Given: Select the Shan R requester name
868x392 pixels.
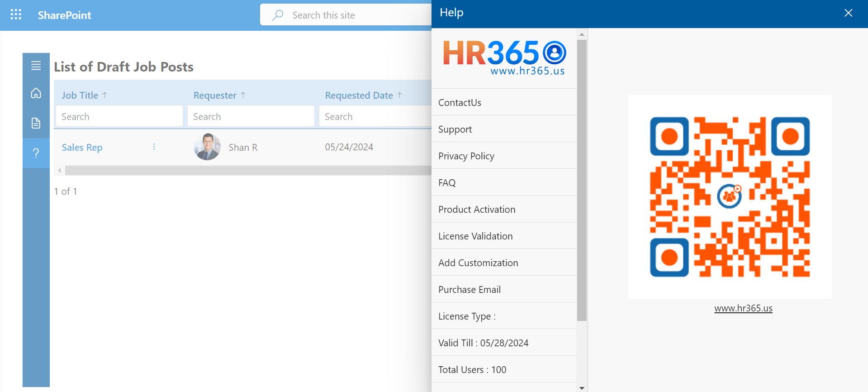Looking at the screenshot, I should 243,147.
